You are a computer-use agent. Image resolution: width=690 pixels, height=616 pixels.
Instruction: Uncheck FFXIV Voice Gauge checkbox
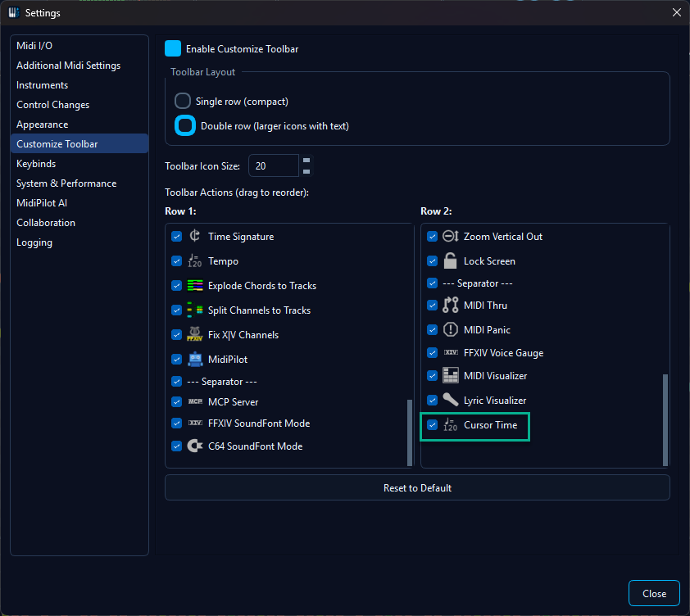click(432, 352)
